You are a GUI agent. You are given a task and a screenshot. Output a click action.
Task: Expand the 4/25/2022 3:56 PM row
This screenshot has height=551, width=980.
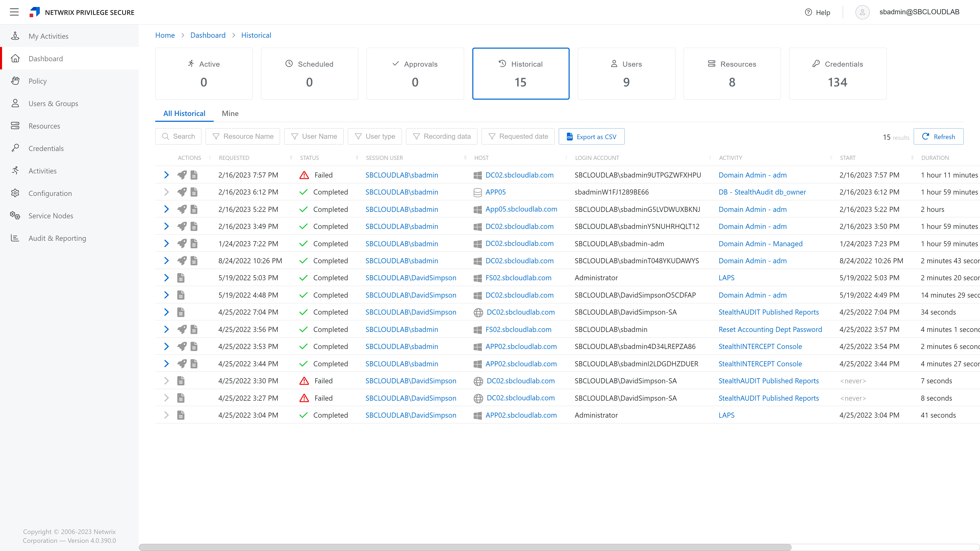pos(166,329)
